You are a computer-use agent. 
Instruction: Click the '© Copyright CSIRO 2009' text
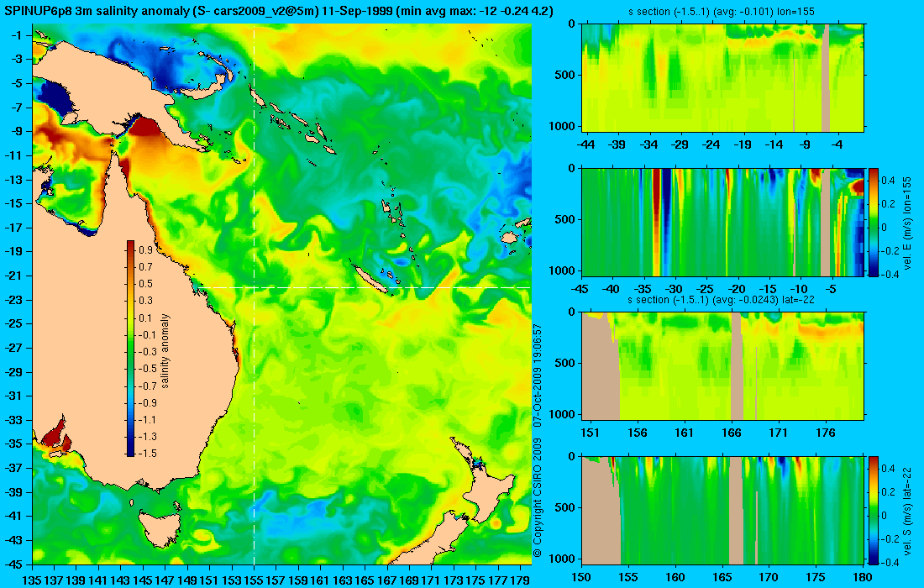(537, 498)
